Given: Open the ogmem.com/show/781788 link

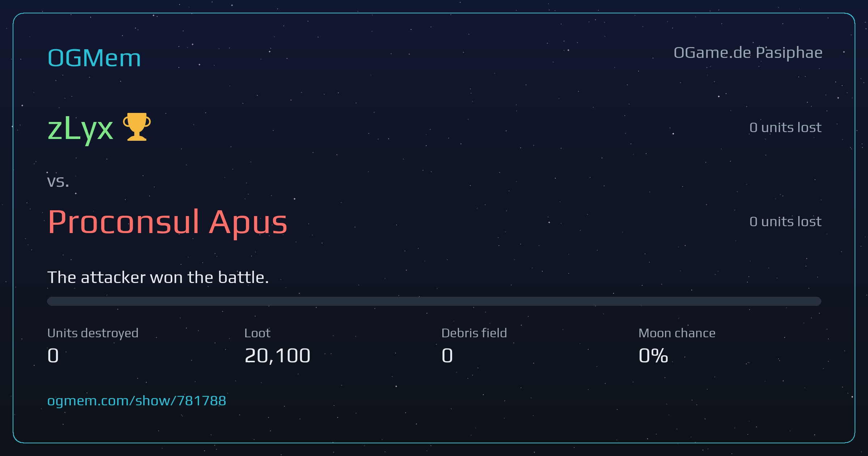Looking at the screenshot, I should [x=137, y=401].
